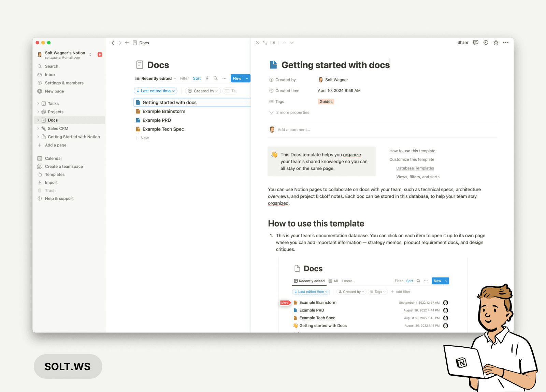Click the Add a comment field

pyautogui.click(x=294, y=130)
